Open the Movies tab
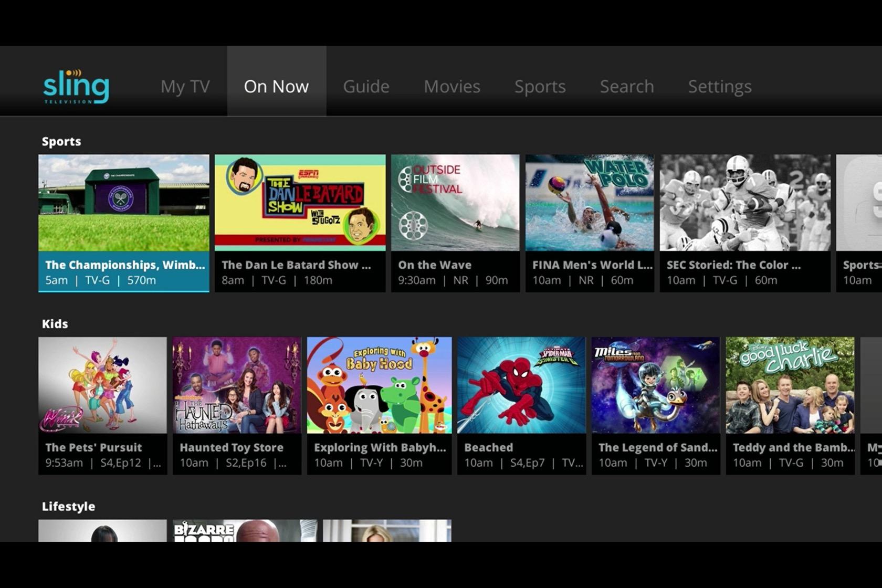This screenshot has width=882, height=588. pyautogui.click(x=451, y=87)
